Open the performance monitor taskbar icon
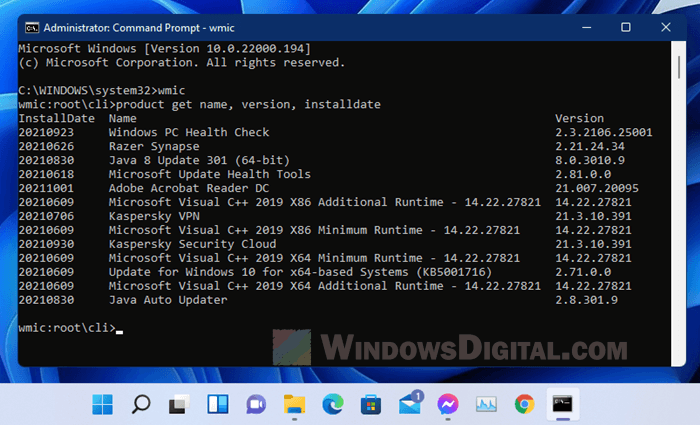This screenshot has height=425, width=700. coord(486,405)
